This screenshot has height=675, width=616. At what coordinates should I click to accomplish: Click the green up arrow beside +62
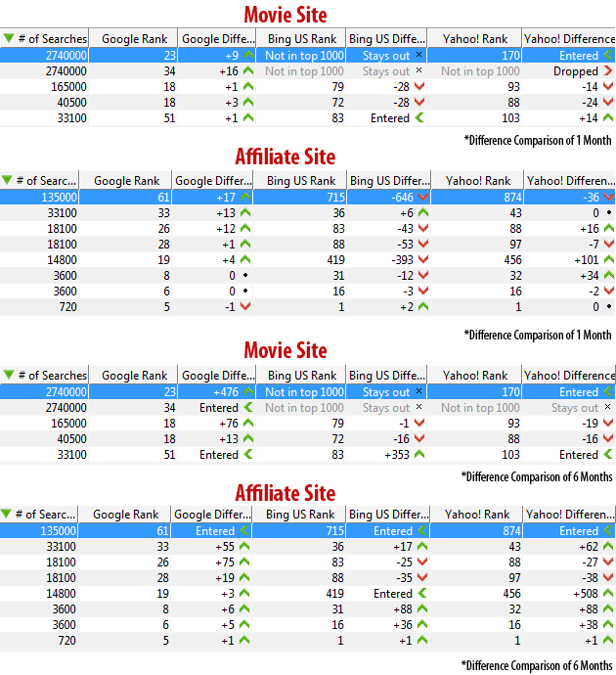608,547
